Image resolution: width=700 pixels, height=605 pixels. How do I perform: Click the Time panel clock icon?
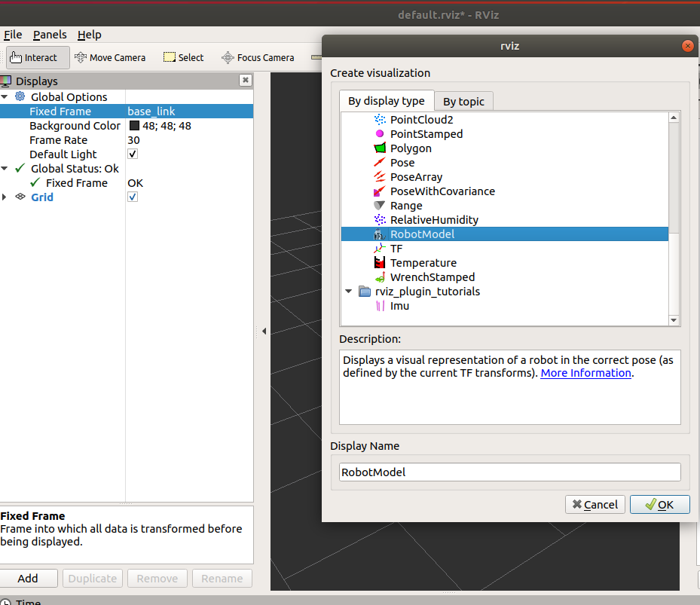coord(6,602)
